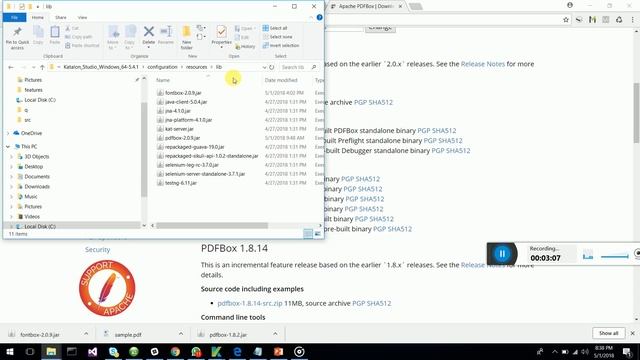This screenshot has height=360, width=640.
Task: Click Explorer Back arrow
Action: [x=11, y=67]
